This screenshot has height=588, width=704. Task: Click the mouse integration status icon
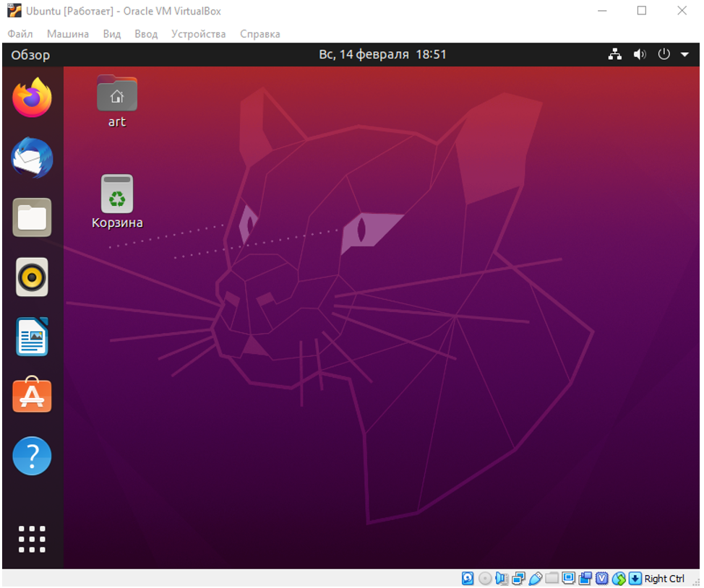(619, 579)
